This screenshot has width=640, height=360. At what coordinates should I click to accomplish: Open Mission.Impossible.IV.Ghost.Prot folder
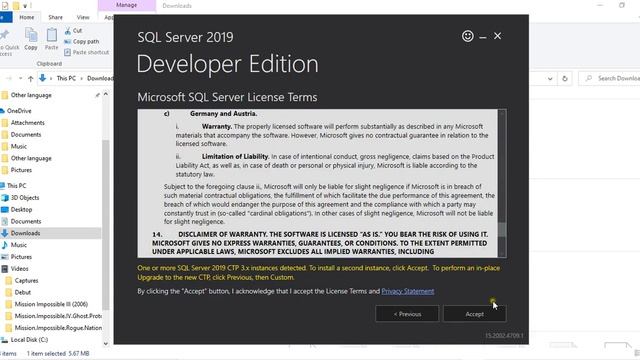pyautogui.click(x=58, y=316)
